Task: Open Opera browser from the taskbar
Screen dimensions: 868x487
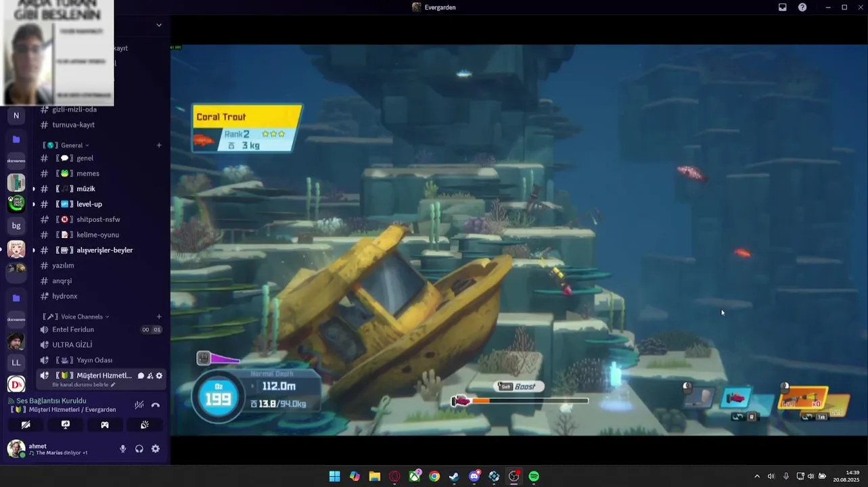Action: point(394,476)
